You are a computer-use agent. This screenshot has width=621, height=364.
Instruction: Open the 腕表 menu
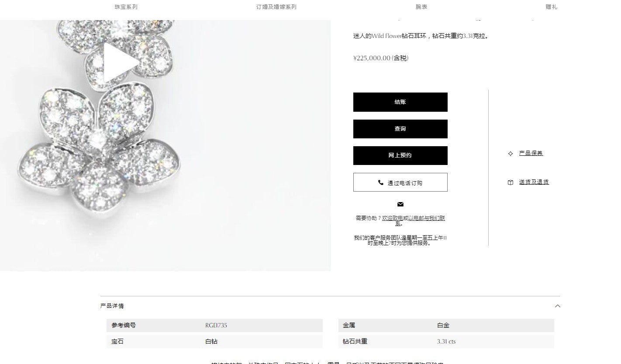click(x=421, y=7)
